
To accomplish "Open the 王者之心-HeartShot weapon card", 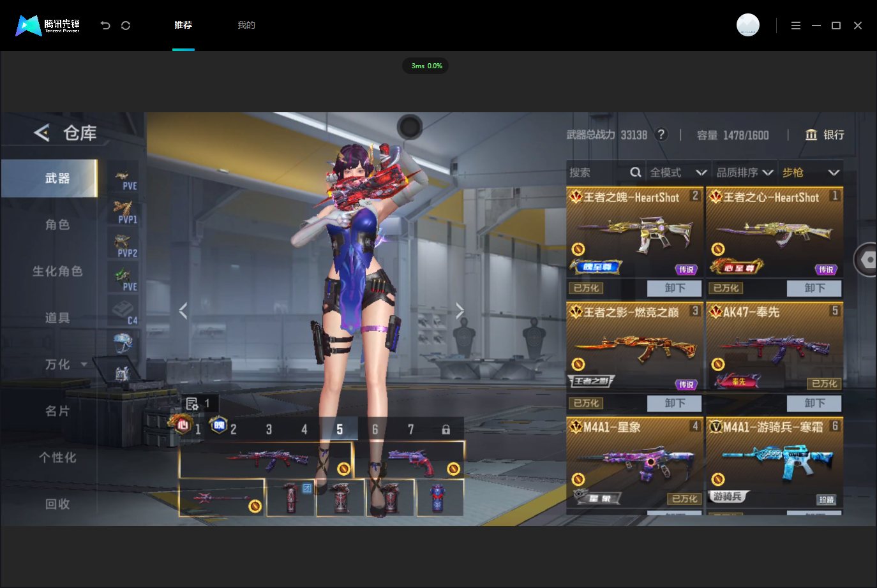I will [775, 232].
